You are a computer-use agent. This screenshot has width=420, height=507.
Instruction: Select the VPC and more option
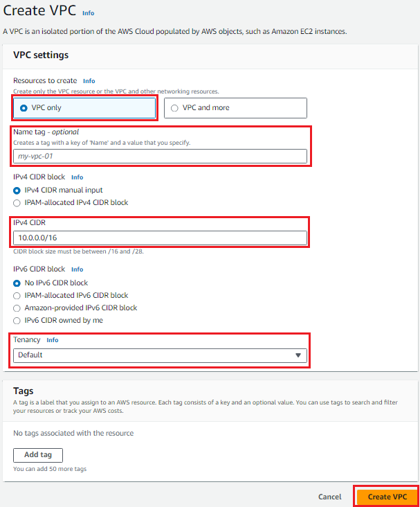point(174,108)
